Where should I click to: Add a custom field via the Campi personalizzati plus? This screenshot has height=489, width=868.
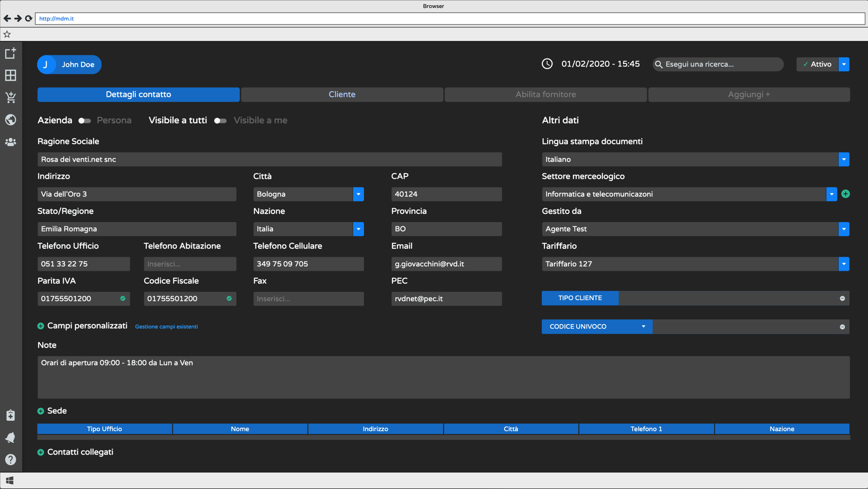point(41,326)
